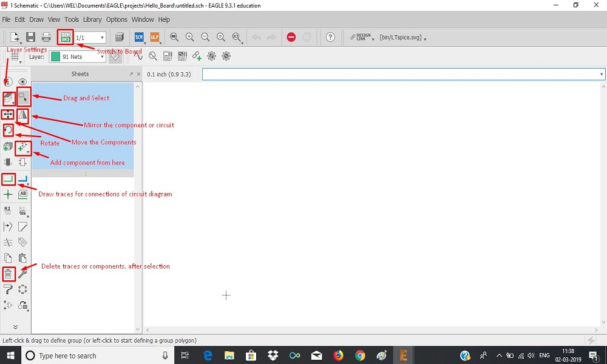The image size is (607, 364).
Task: Open the CAM processor icon
Action: coord(119,37)
